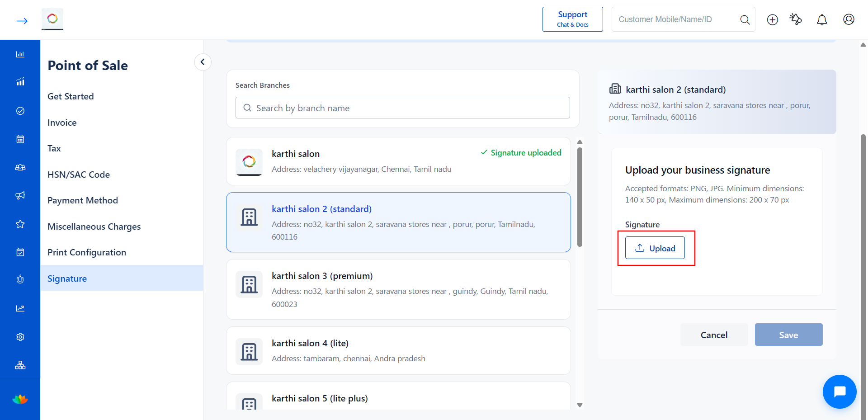Click the Cancel button
This screenshot has height=420, width=868.
point(714,335)
